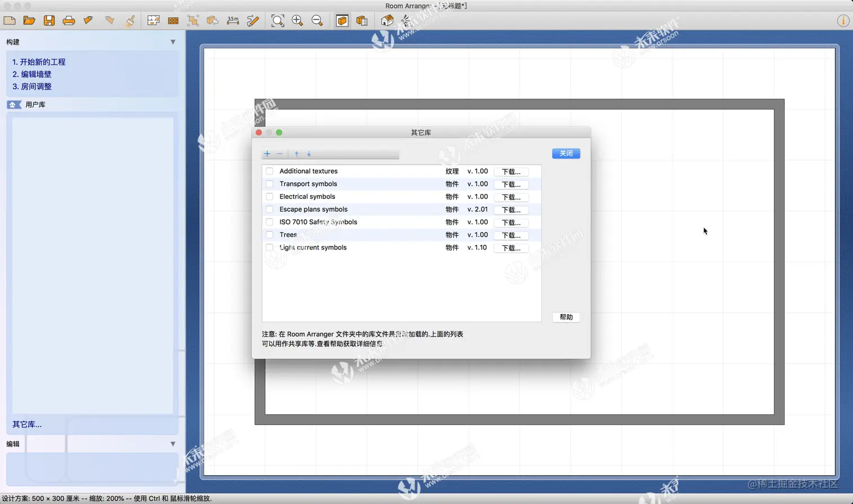
Task: Click the minus icon to remove library
Action: pyautogui.click(x=279, y=154)
